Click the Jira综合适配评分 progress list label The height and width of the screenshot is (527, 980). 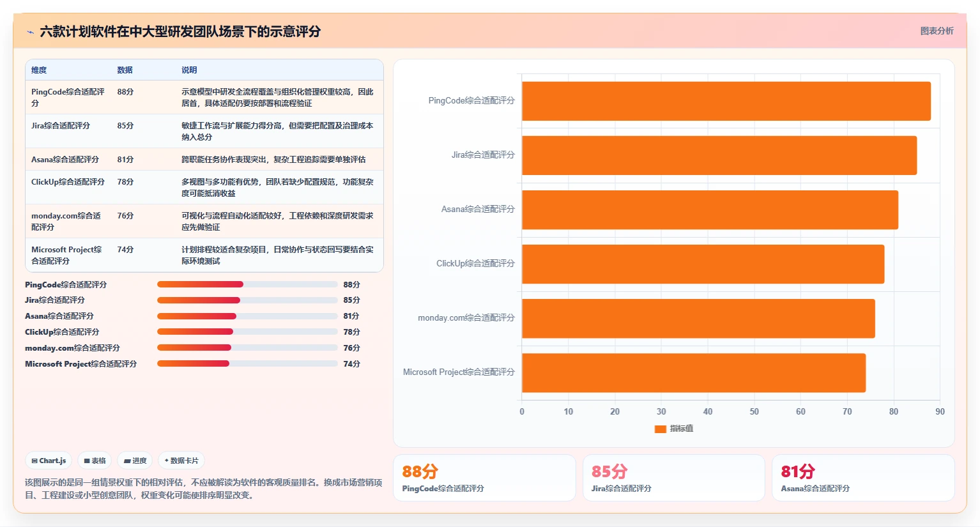(x=55, y=300)
